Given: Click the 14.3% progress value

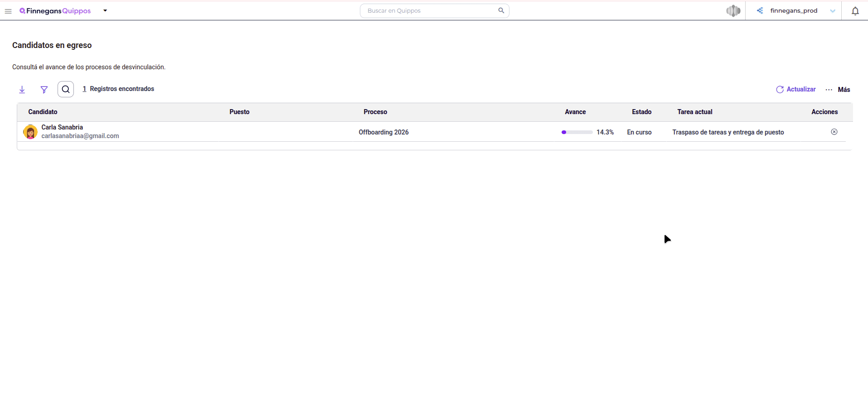Looking at the screenshot, I should coord(605,132).
